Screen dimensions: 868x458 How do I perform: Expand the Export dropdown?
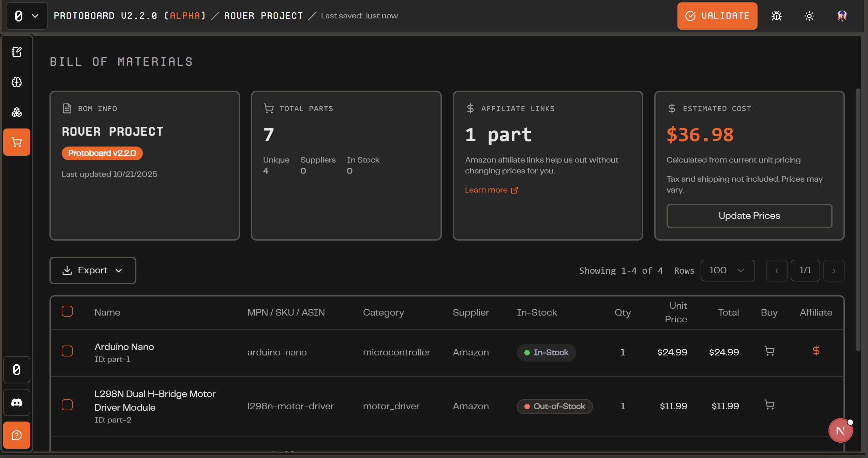(93, 271)
